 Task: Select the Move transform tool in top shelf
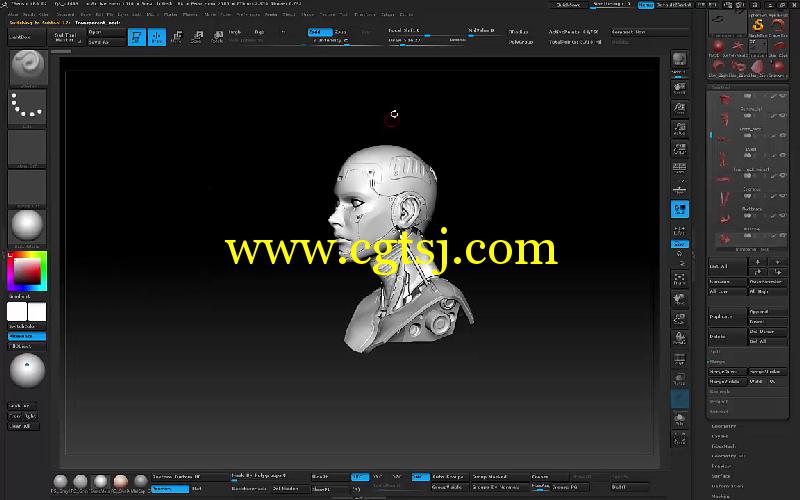pos(177,37)
